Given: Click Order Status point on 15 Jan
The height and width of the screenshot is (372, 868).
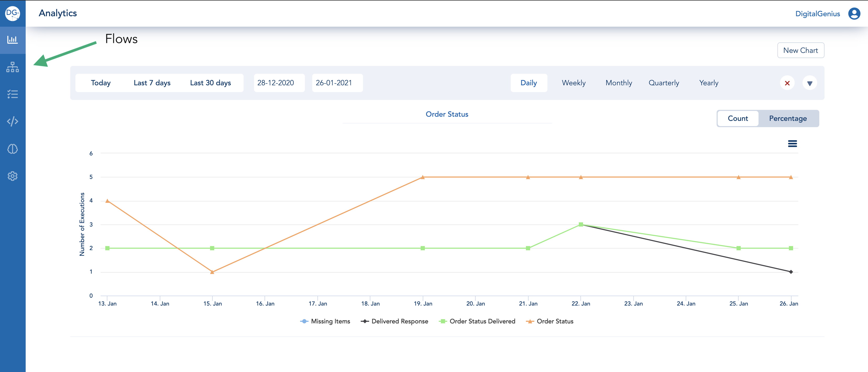Looking at the screenshot, I should 212,272.
